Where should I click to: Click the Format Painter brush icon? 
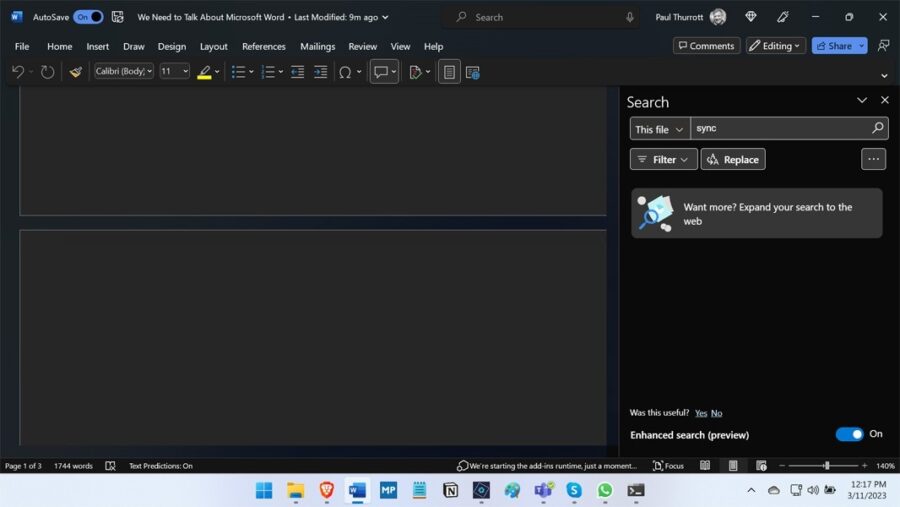pyautogui.click(x=75, y=72)
